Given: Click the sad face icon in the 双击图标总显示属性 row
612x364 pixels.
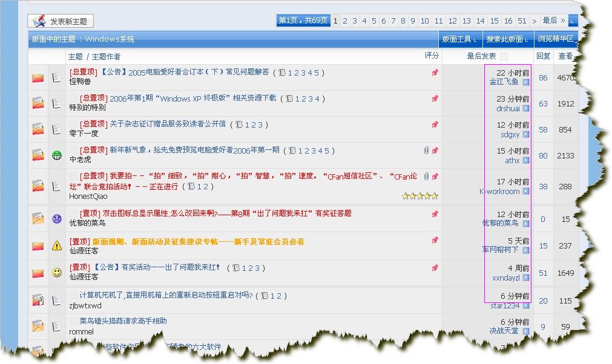Looking at the screenshot, I should 57,219.
